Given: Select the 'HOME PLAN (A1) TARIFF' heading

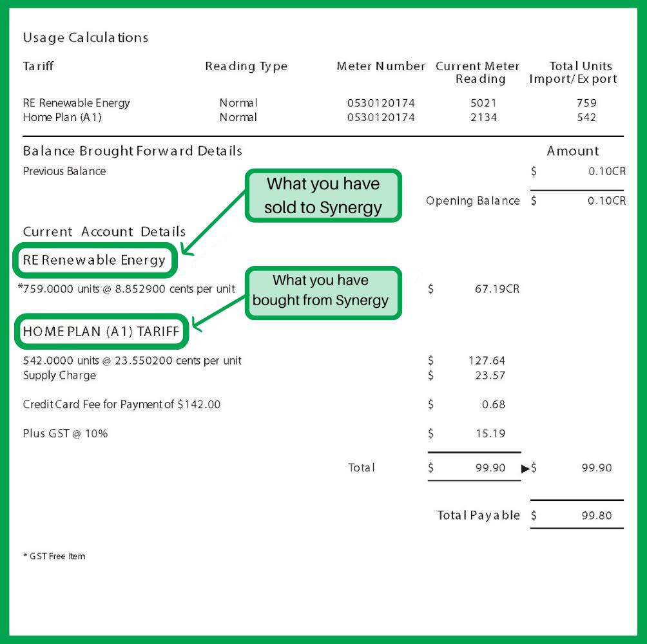Looking at the screenshot, I should [101, 332].
